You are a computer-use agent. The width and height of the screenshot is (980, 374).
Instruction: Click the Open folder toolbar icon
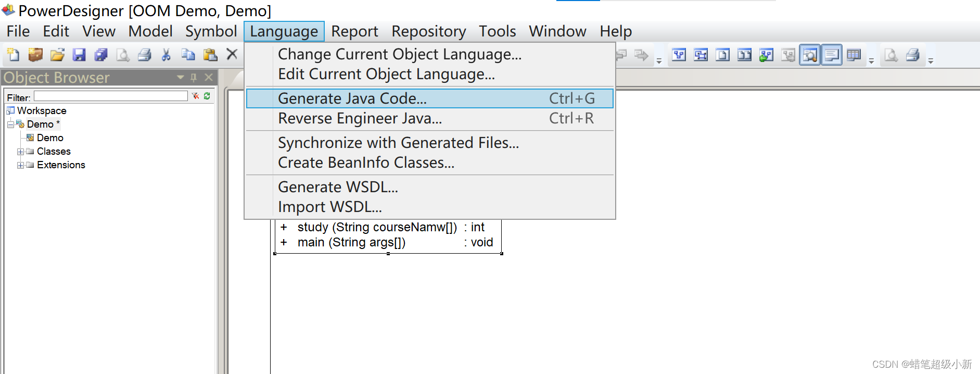pyautogui.click(x=57, y=55)
